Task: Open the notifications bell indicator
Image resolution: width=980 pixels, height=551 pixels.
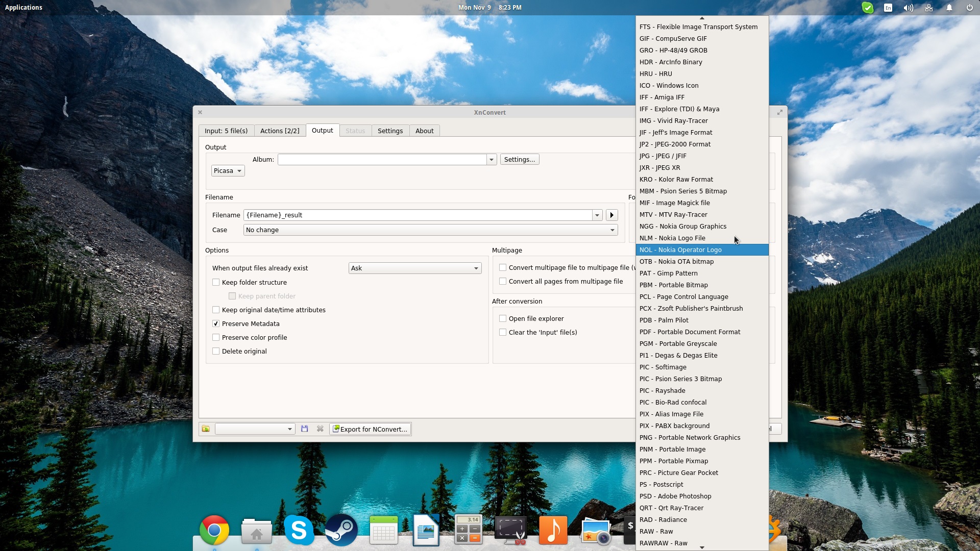Action: click(x=949, y=8)
